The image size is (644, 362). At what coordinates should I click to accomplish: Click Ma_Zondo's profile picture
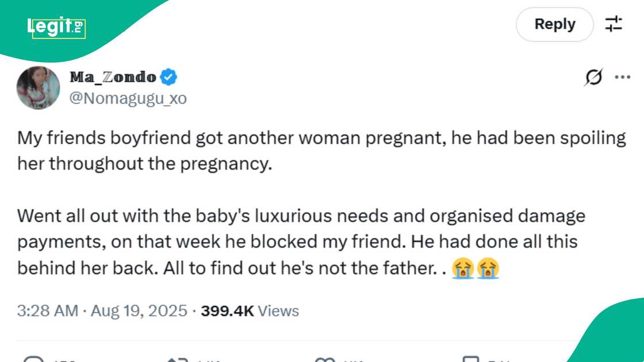click(x=38, y=87)
